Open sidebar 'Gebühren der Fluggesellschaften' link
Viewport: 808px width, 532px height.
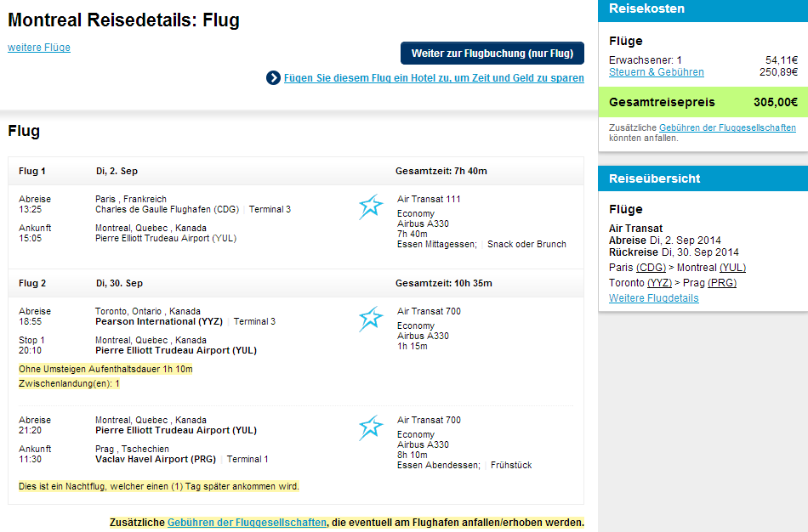pos(727,127)
